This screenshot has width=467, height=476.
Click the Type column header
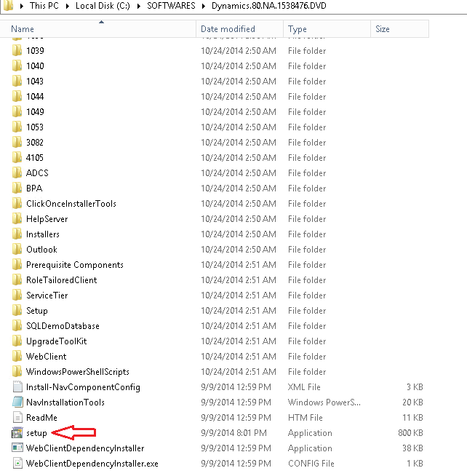click(297, 29)
